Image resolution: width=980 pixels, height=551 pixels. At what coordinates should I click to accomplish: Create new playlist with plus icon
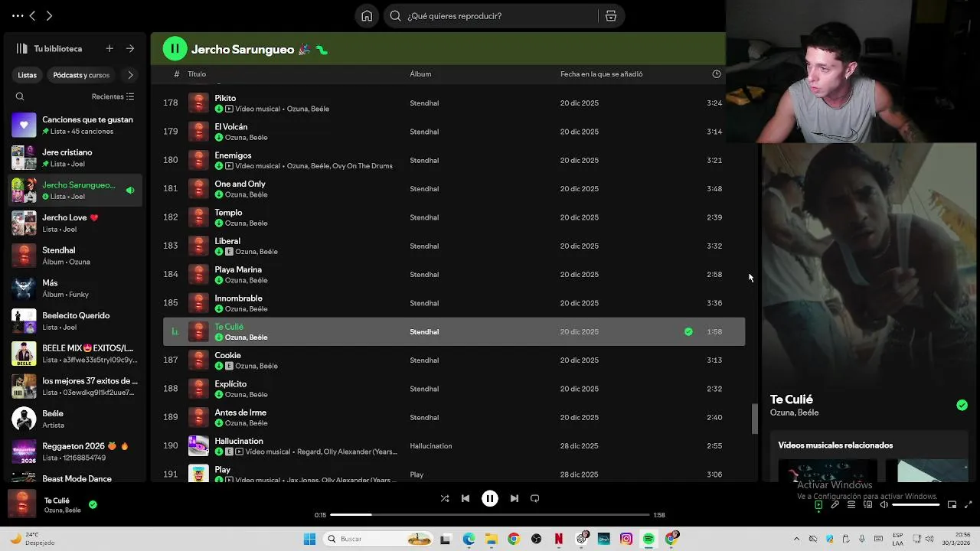click(109, 48)
